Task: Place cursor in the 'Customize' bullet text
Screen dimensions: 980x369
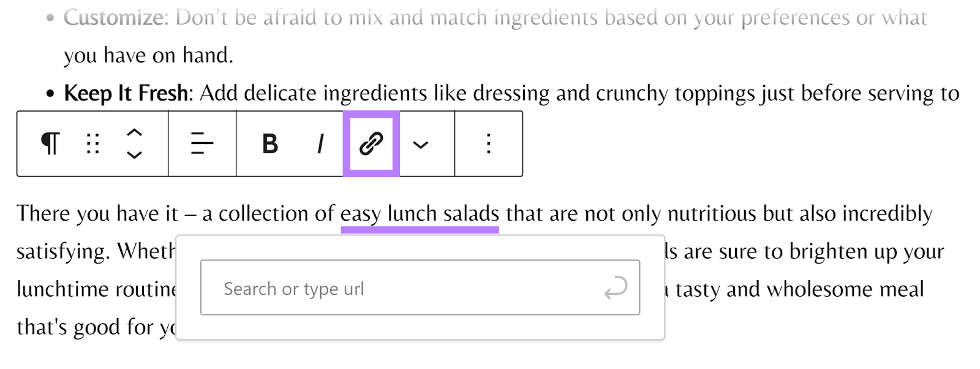Action: 114,18
